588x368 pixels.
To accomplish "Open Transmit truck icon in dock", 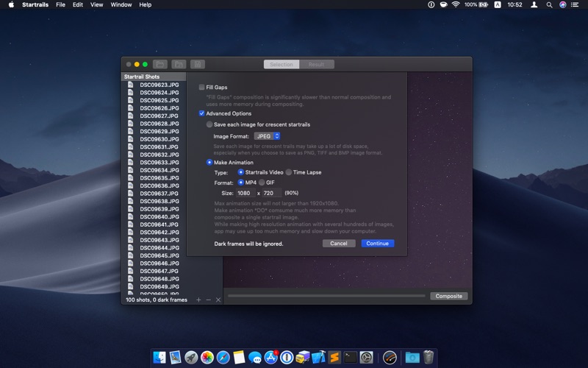I will coord(303,357).
